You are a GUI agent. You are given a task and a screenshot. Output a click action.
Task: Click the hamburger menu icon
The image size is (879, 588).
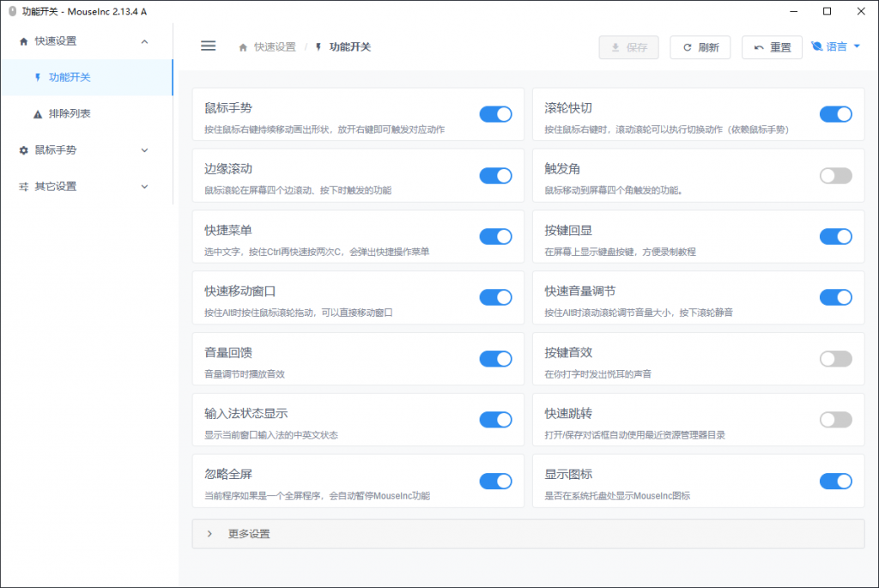208,46
